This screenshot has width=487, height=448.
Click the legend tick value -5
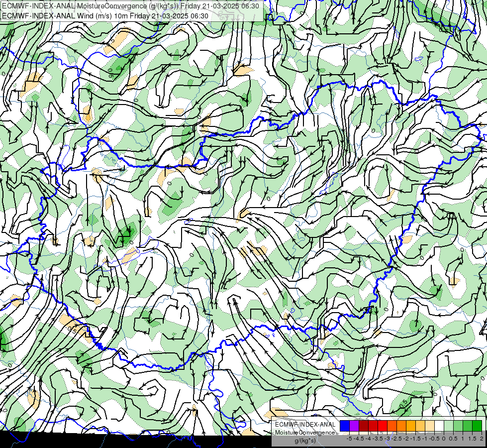coord(349,439)
